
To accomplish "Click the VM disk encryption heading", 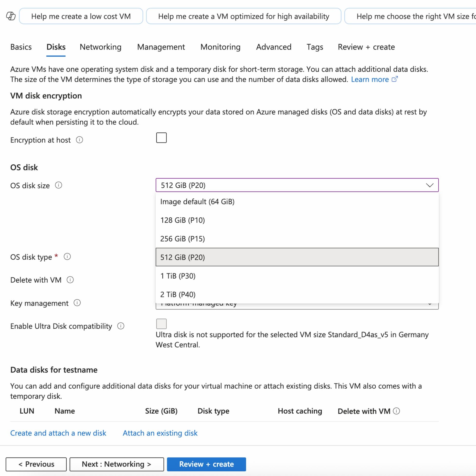I will click(x=46, y=96).
